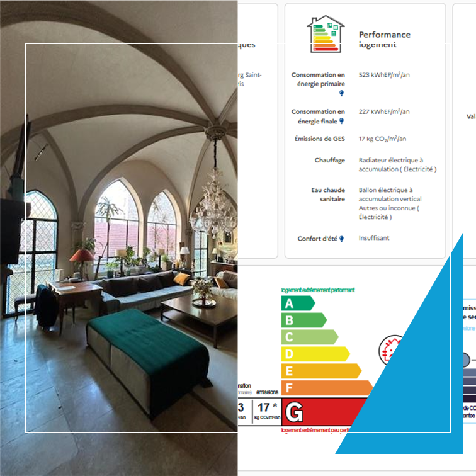This screenshot has height=476, width=476.
Task: Select class C light green arrow
Action: click(x=309, y=337)
